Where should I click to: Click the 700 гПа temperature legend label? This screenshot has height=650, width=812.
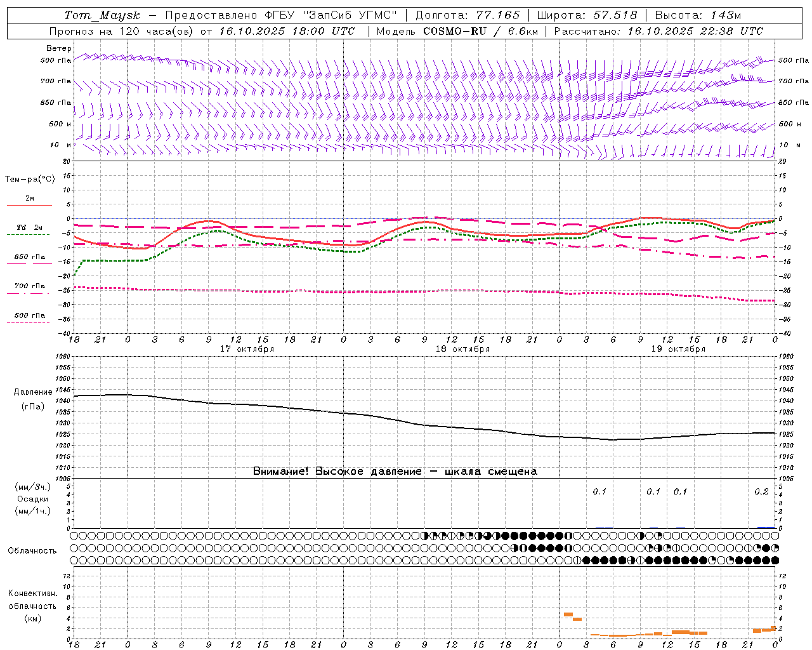pyautogui.click(x=30, y=286)
